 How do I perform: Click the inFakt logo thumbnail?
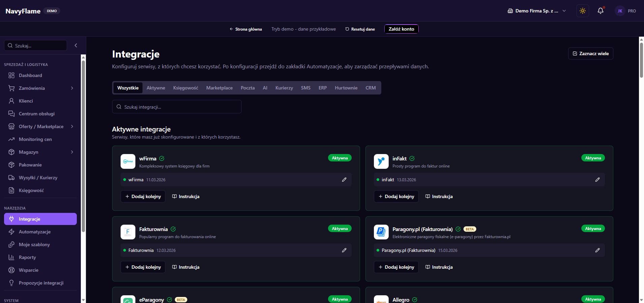coord(381,161)
